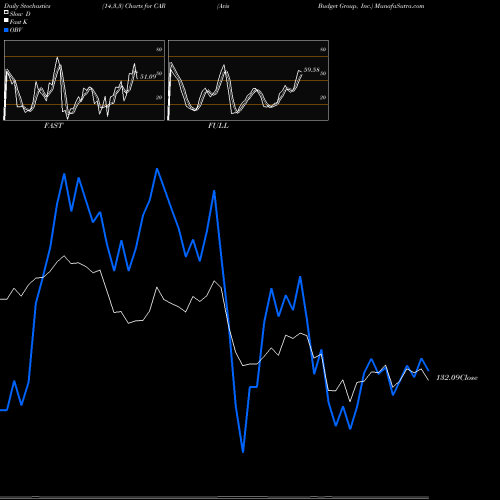Click the 80 level label on FAST chart

(x=159, y=49)
